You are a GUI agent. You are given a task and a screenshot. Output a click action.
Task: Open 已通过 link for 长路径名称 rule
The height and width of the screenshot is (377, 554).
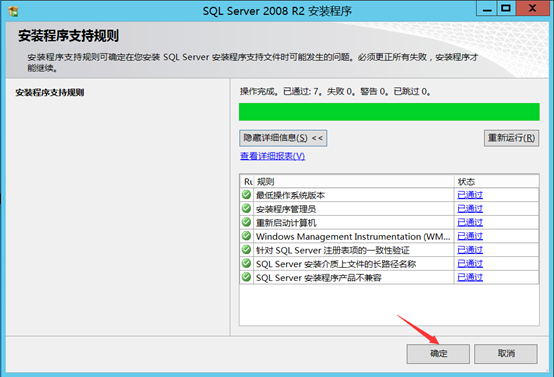click(x=470, y=264)
